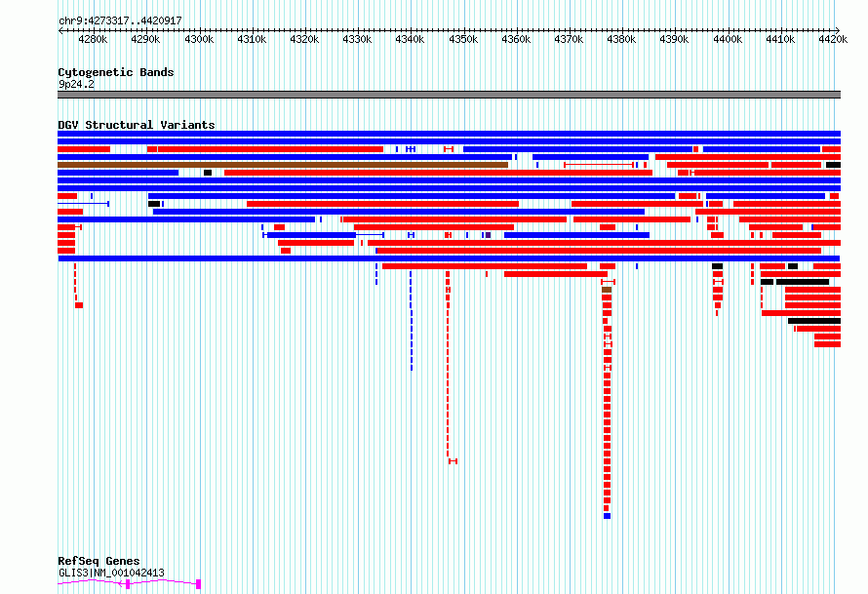The image size is (868, 594).
Task: Click the 9p24.2 band label
Action: point(76,84)
